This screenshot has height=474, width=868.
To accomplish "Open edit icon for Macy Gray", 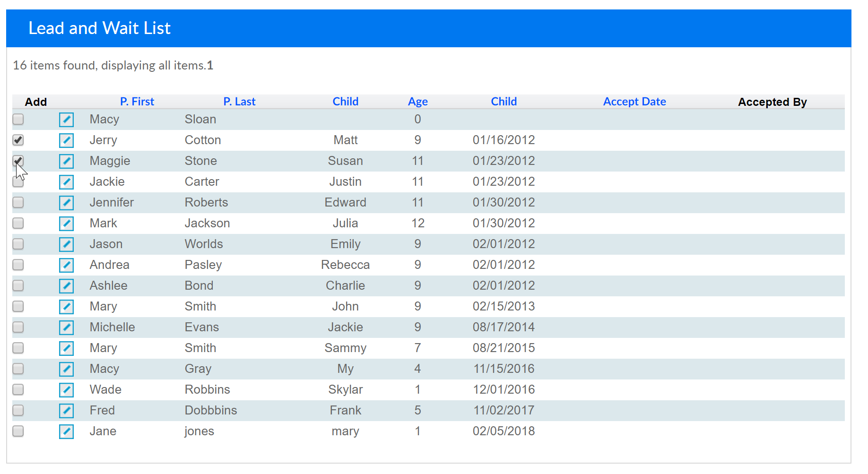I will pos(66,369).
